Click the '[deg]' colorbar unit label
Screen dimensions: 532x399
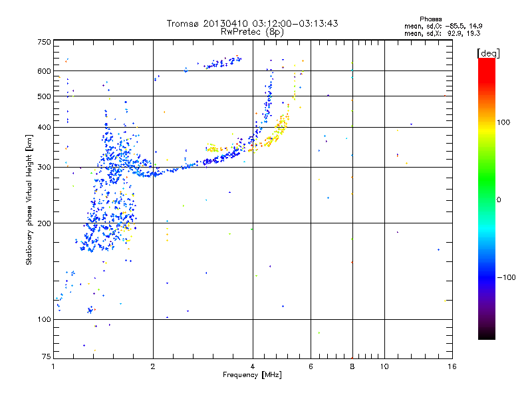point(488,53)
